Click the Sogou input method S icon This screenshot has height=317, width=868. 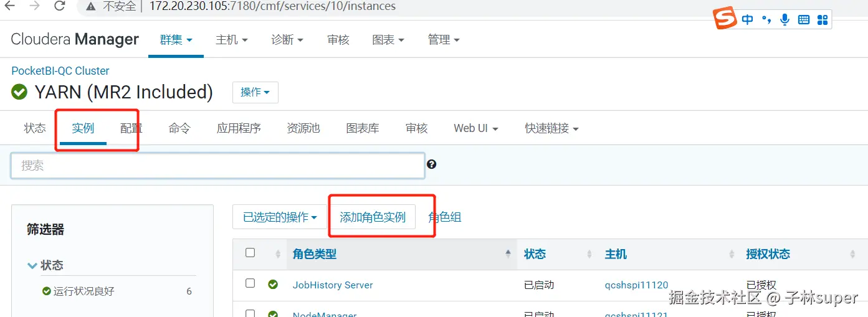pyautogui.click(x=725, y=18)
